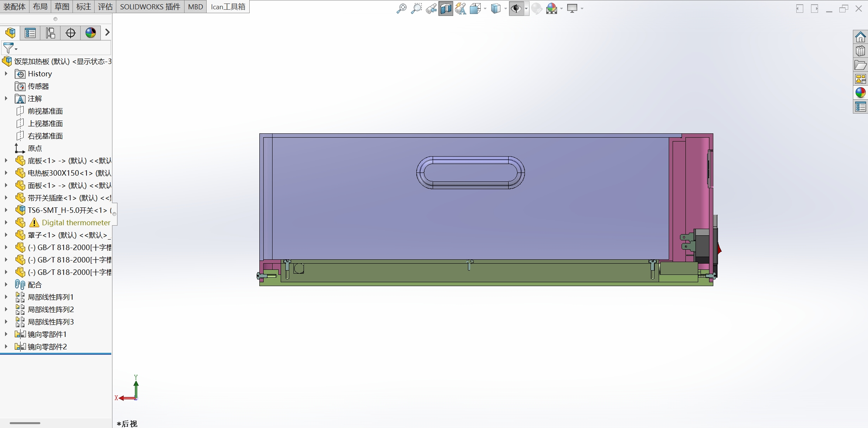Switch to ConfigurationManager tab icon
The height and width of the screenshot is (428, 868).
pyautogui.click(x=50, y=33)
